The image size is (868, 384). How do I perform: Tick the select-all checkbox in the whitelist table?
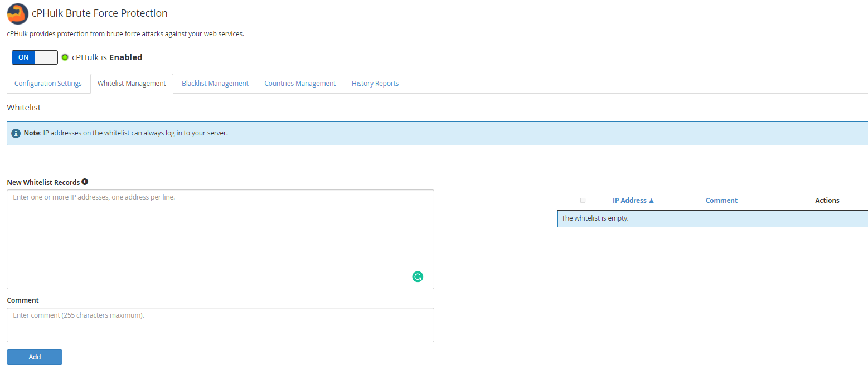click(x=583, y=201)
